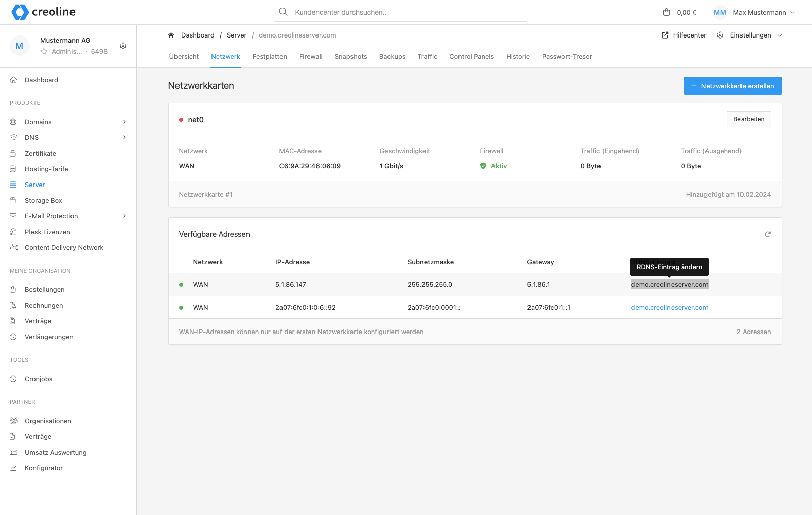Click the Aktiv firewall status
Screen dimensions: 812x515
493,166
